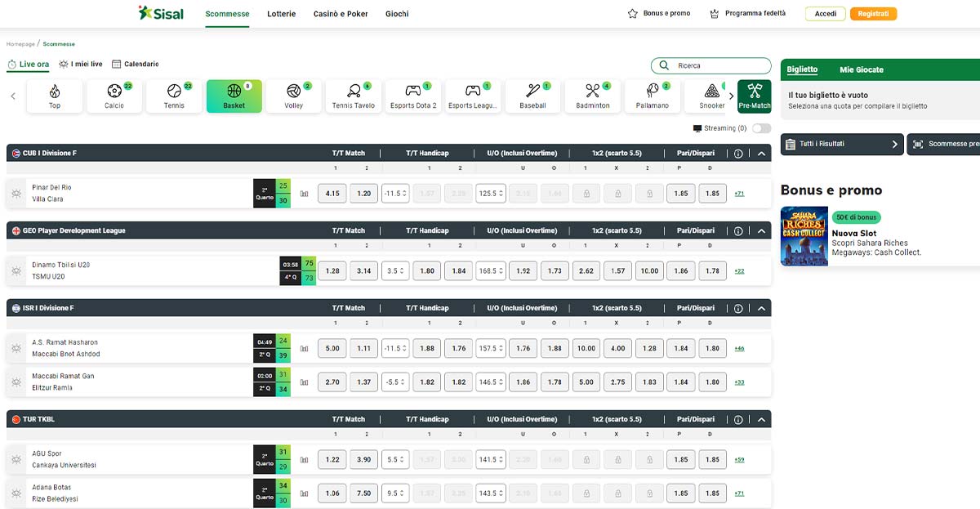
Task: Click info icon in GEO Player Development League header
Action: 738,231
